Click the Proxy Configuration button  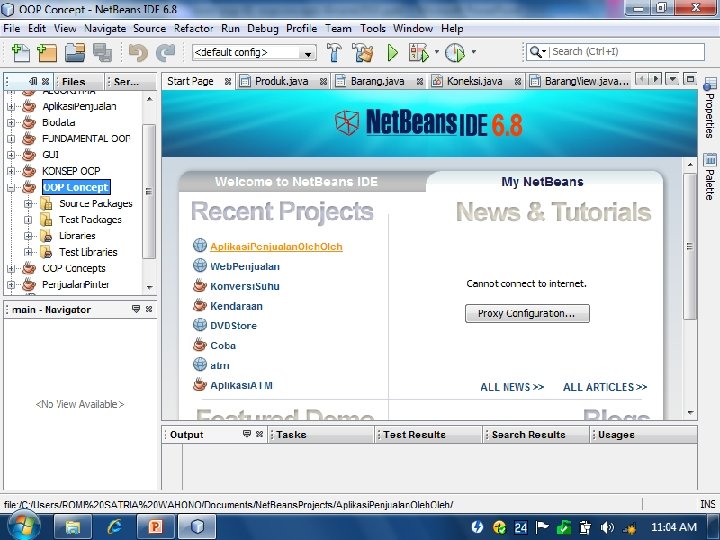(527, 314)
